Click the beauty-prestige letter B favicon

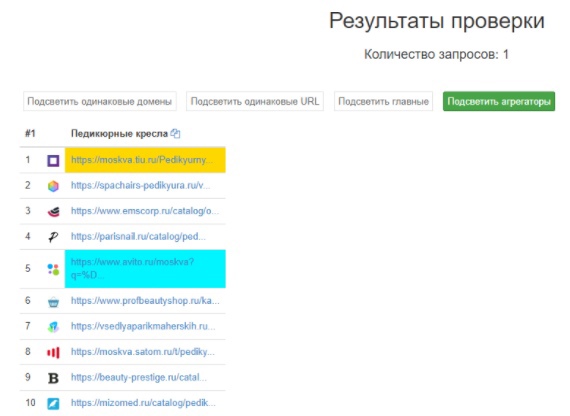pos(53,378)
